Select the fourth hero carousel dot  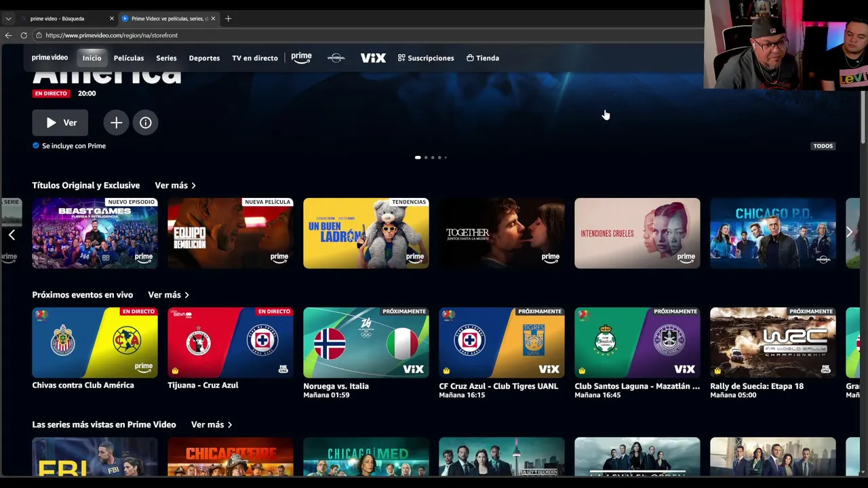439,157
